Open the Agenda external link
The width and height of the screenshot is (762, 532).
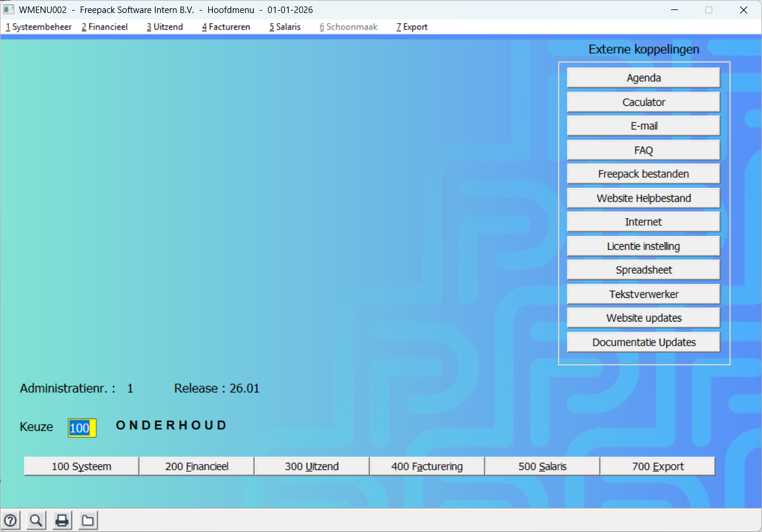(x=643, y=78)
